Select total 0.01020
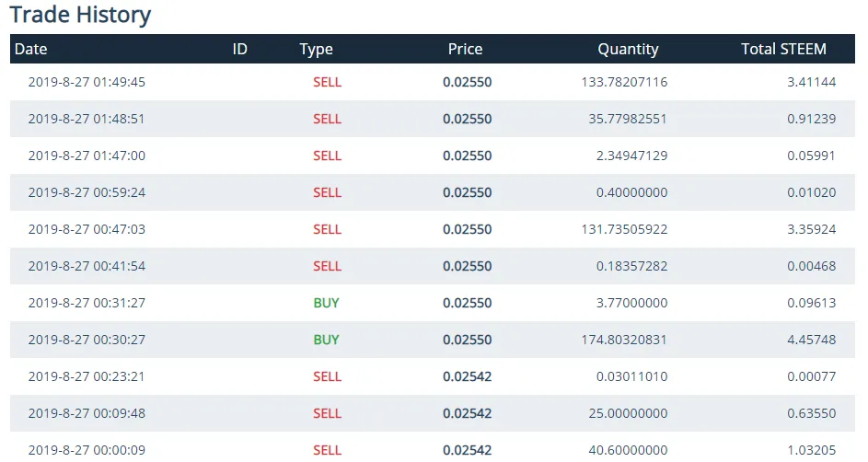The height and width of the screenshot is (462, 868). pyautogui.click(x=812, y=192)
